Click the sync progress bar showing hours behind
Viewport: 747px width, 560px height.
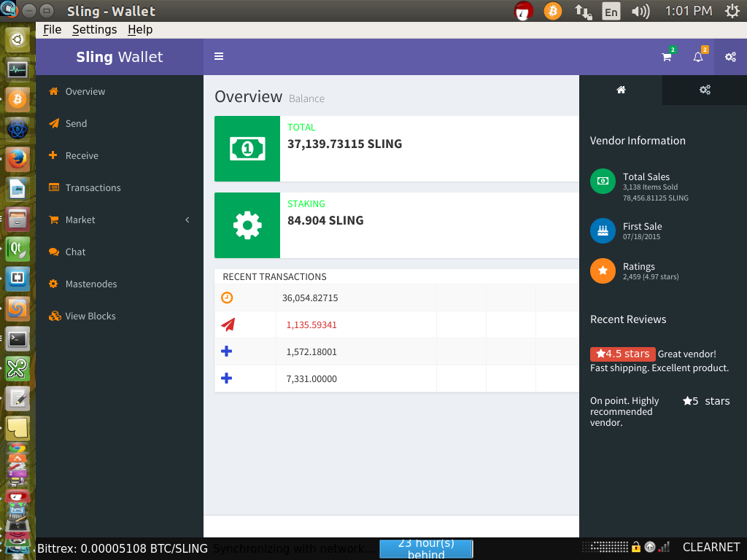tap(426, 549)
